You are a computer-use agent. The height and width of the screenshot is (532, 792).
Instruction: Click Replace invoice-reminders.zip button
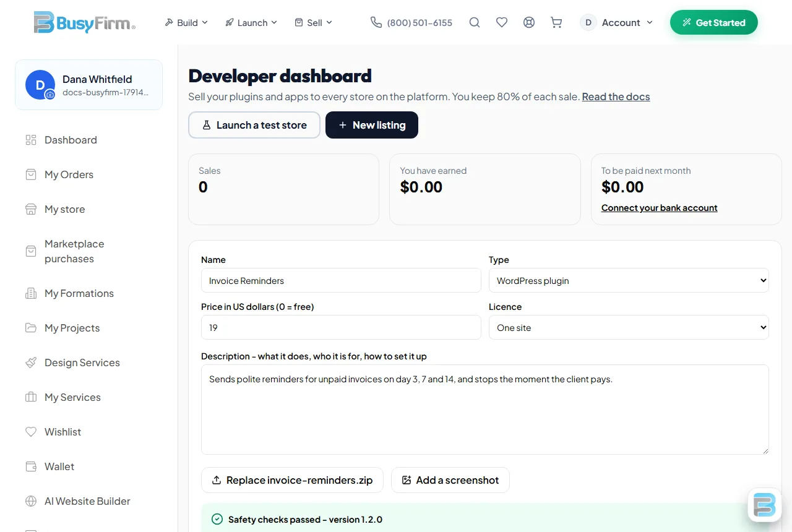click(x=292, y=480)
